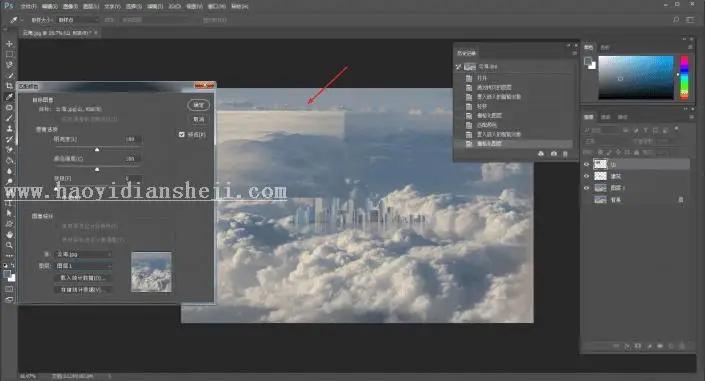Open the 滤镜(T) menu
The height and width of the screenshot is (381, 705).
tap(155, 6)
